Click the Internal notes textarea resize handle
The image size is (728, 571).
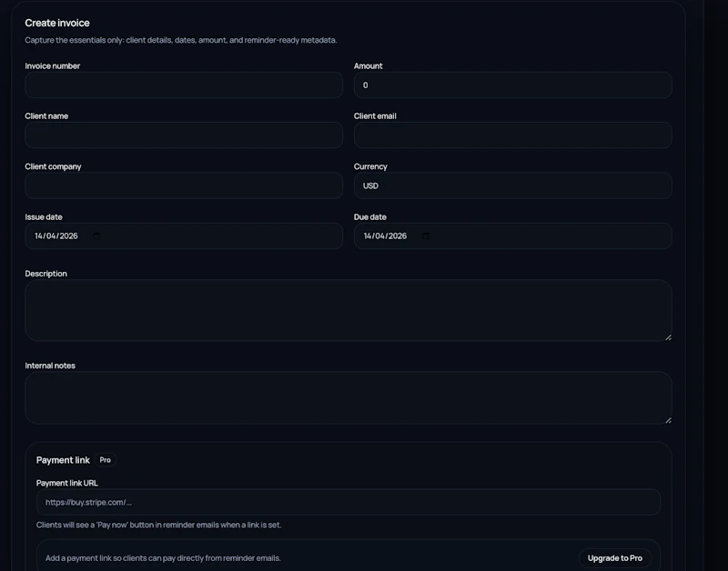click(669, 421)
